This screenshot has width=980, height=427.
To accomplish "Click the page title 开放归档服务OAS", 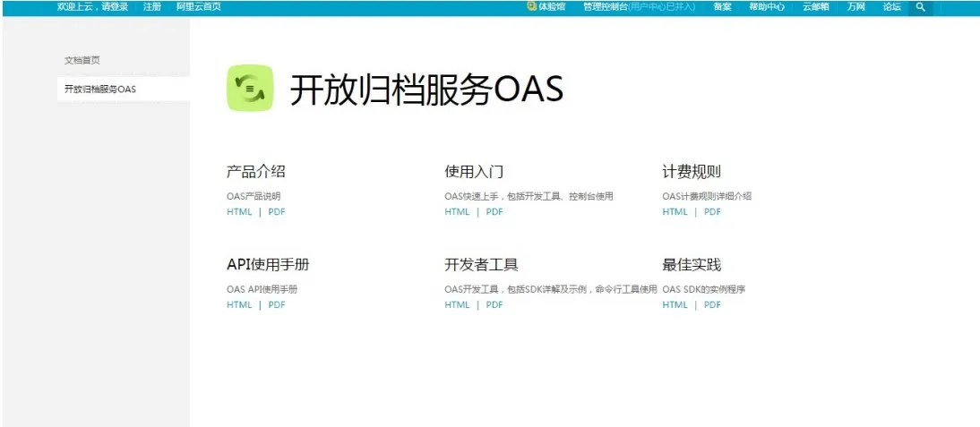I will click(x=427, y=90).
